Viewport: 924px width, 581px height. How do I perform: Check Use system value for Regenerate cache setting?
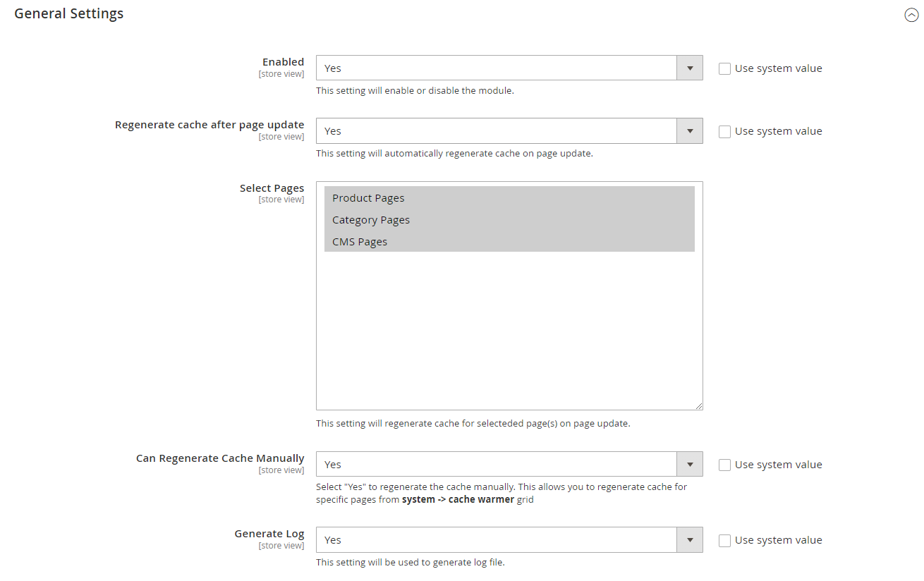coord(724,132)
